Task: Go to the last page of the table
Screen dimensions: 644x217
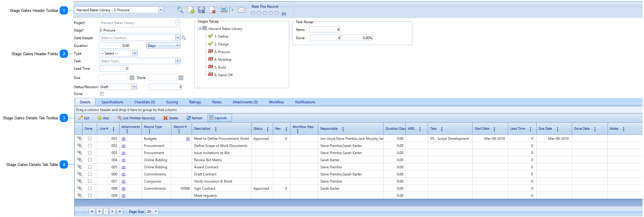Action: [x=120, y=211]
